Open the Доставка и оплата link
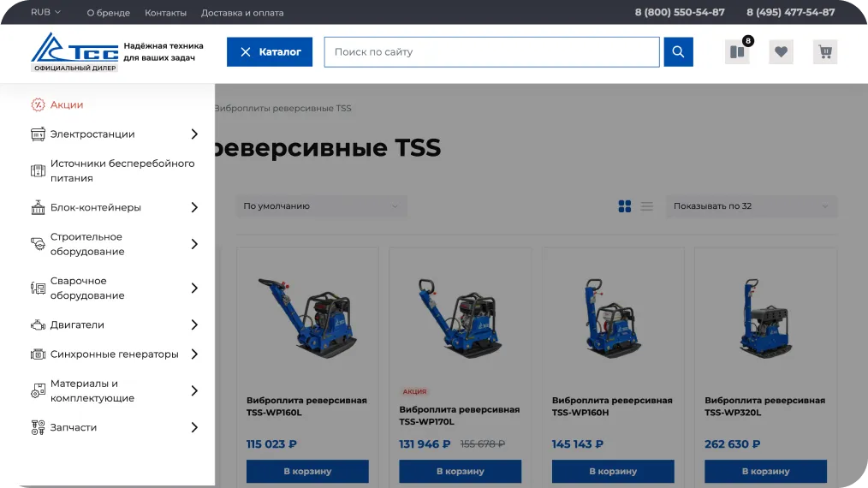 pyautogui.click(x=242, y=13)
